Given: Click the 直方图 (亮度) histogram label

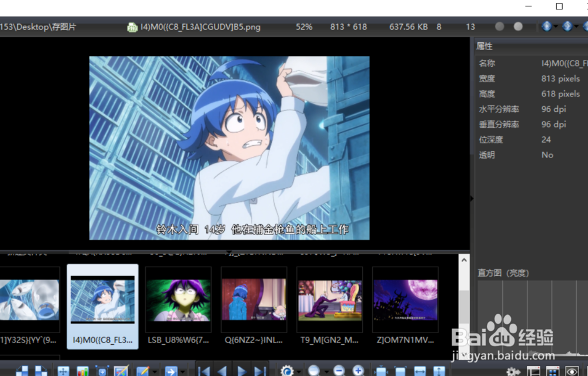Looking at the screenshot, I should coord(503,273).
